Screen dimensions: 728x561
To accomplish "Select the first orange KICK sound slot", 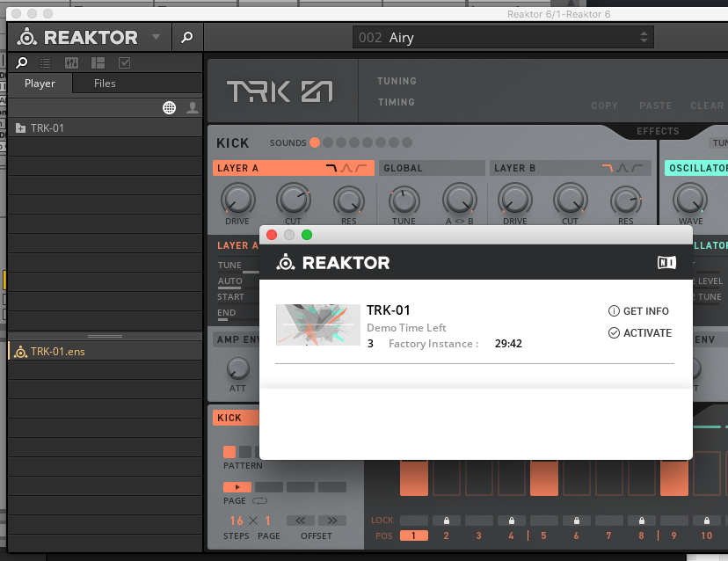I will click(315, 142).
